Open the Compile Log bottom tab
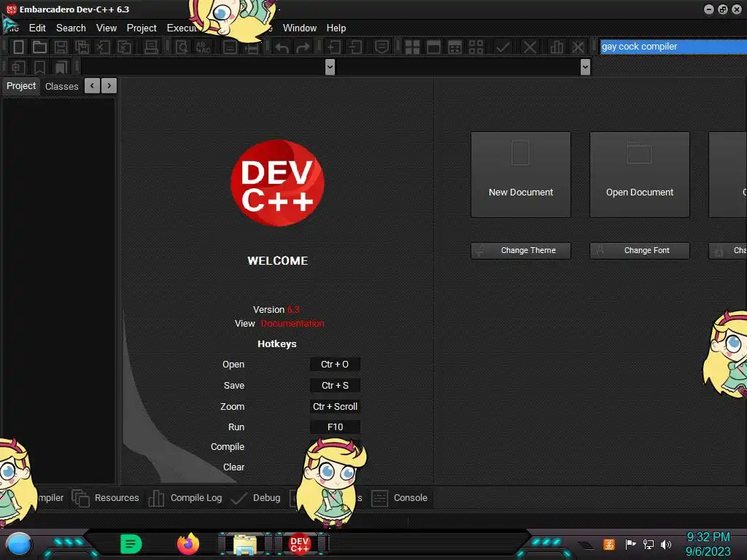 [x=186, y=497]
